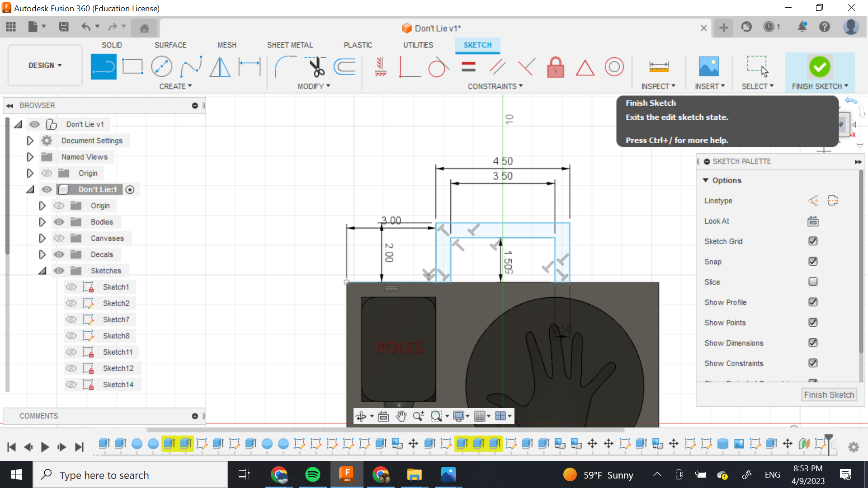Collapse the Sketches folder
The width and height of the screenshot is (868, 488).
(x=42, y=271)
